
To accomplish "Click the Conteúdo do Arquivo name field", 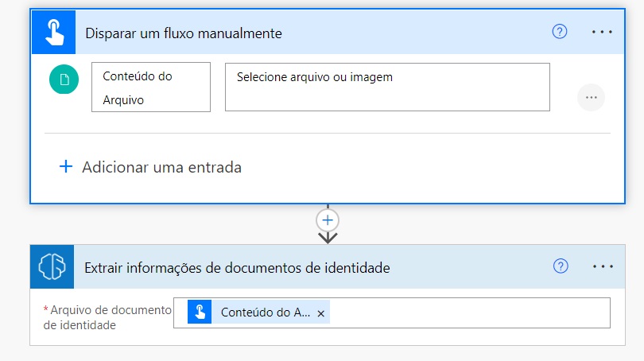I will point(151,87).
